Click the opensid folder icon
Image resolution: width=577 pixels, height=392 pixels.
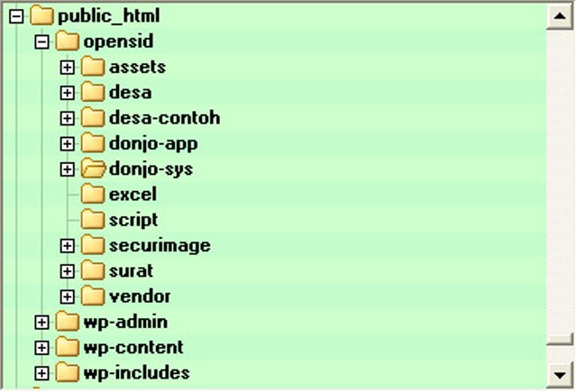click(x=67, y=41)
